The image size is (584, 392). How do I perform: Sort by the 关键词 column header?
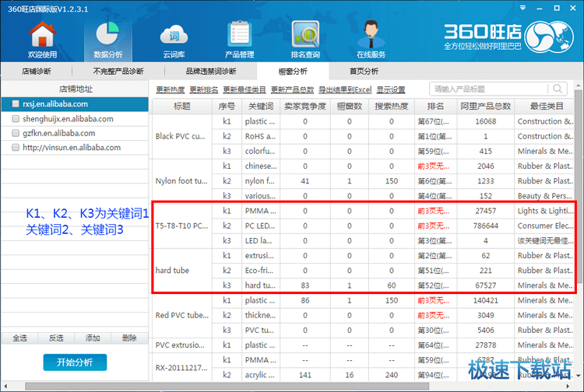[x=261, y=107]
